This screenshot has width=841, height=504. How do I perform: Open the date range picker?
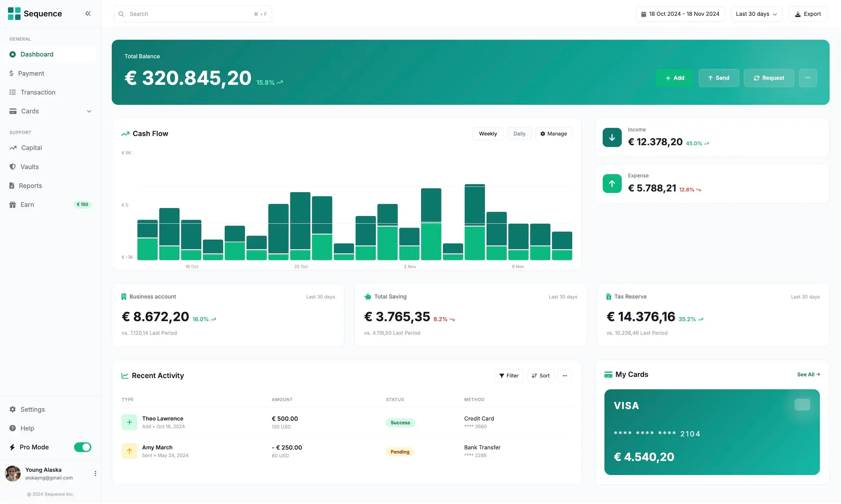point(680,14)
